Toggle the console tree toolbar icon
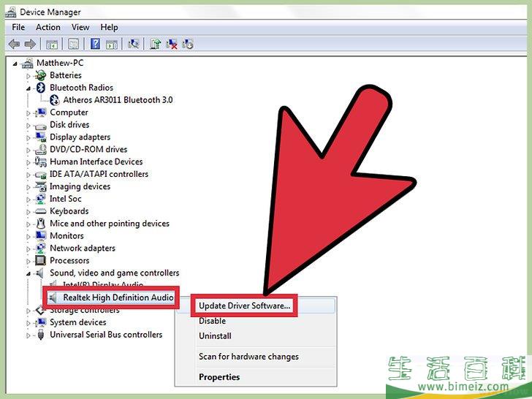Viewport: 532px width, 399px height. (52, 44)
